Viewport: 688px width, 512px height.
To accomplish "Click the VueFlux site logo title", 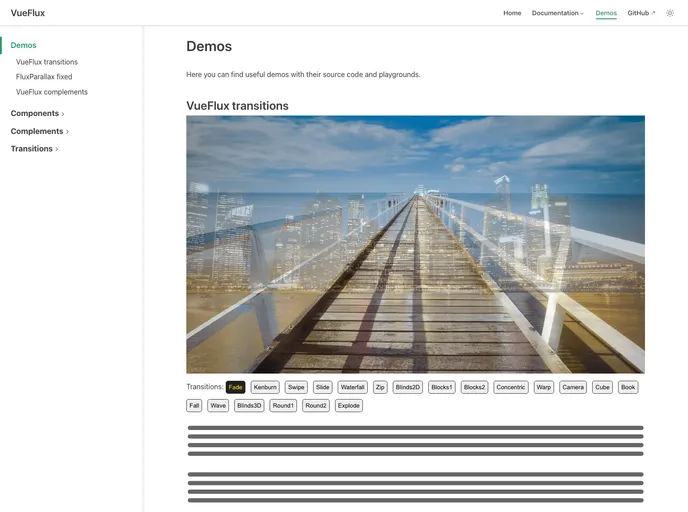I will tap(28, 13).
